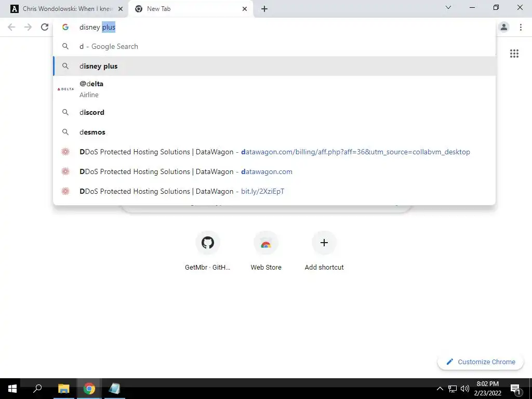Click the Add shortcut button
Image resolution: width=532 pixels, height=399 pixels.
[x=324, y=251]
